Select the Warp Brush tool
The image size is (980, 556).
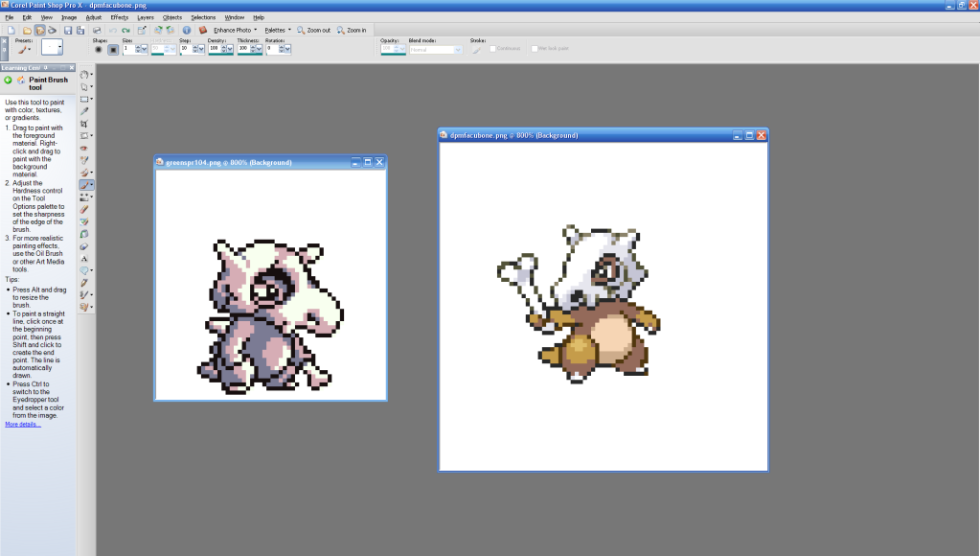(84, 294)
